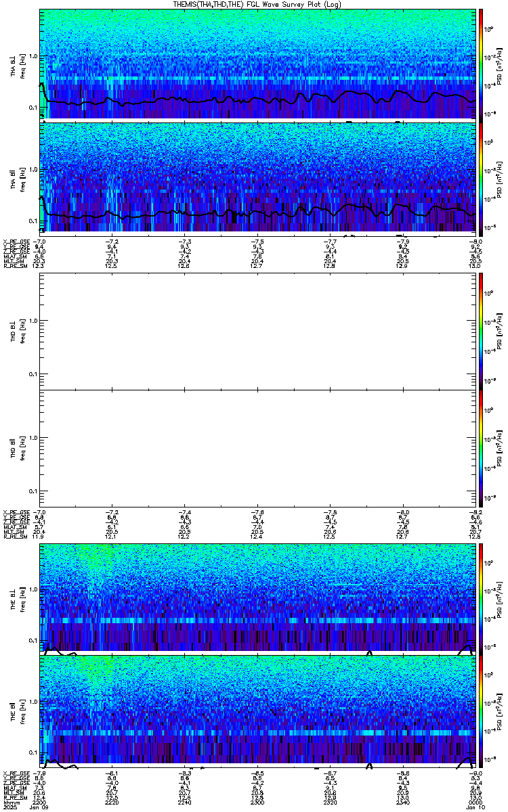
Task: Select the 'THD B∥ freq [Hz]' axis label
Action: coord(18,448)
